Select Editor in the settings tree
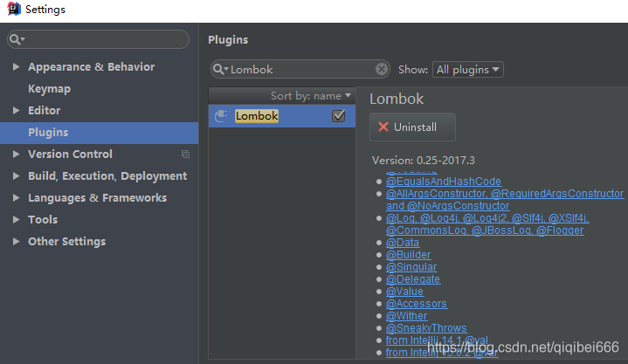The width and height of the screenshot is (628, 364). (x=44, y=111)
